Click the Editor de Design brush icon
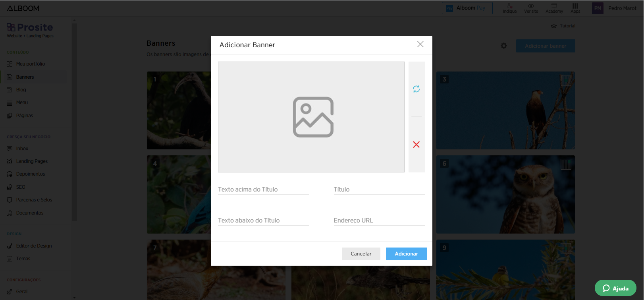Viewport: 644px width, 300px height. point(10,246)
